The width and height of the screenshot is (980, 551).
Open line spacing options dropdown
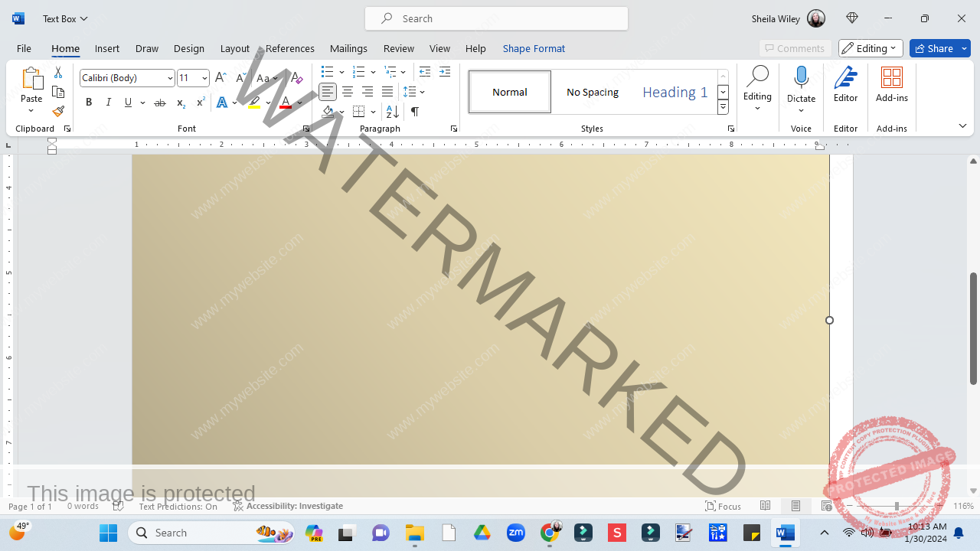(x=423, y=92)
